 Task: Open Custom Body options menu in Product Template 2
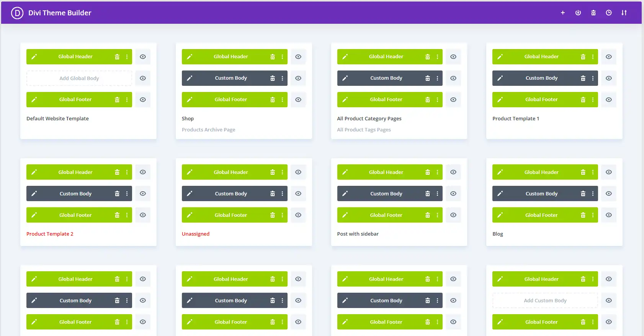tap(127, 193)
